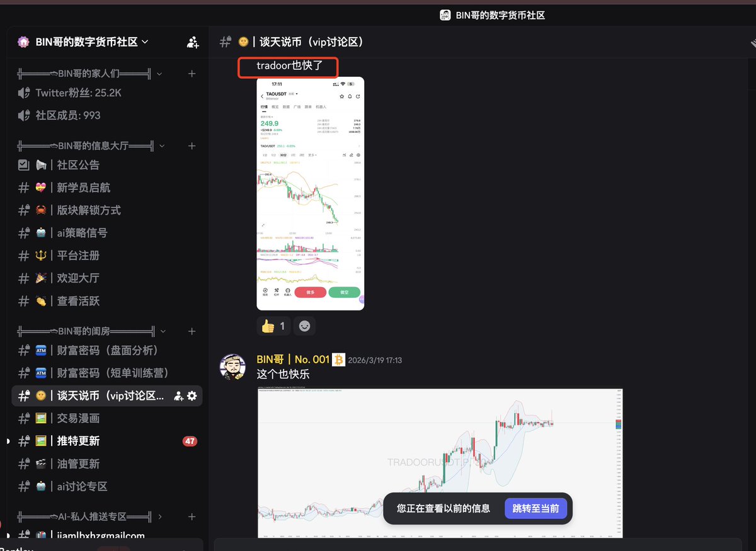Open the add reaction smiley icon

click(304, 326)
